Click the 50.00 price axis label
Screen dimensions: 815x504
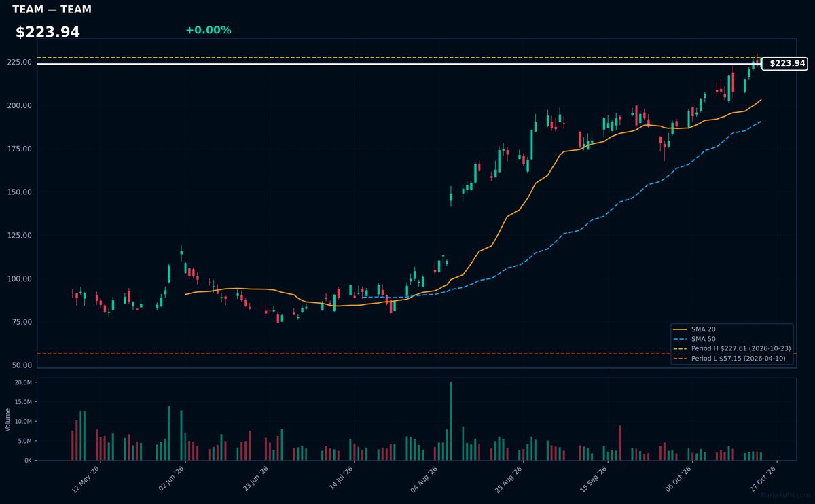(22, 365)
